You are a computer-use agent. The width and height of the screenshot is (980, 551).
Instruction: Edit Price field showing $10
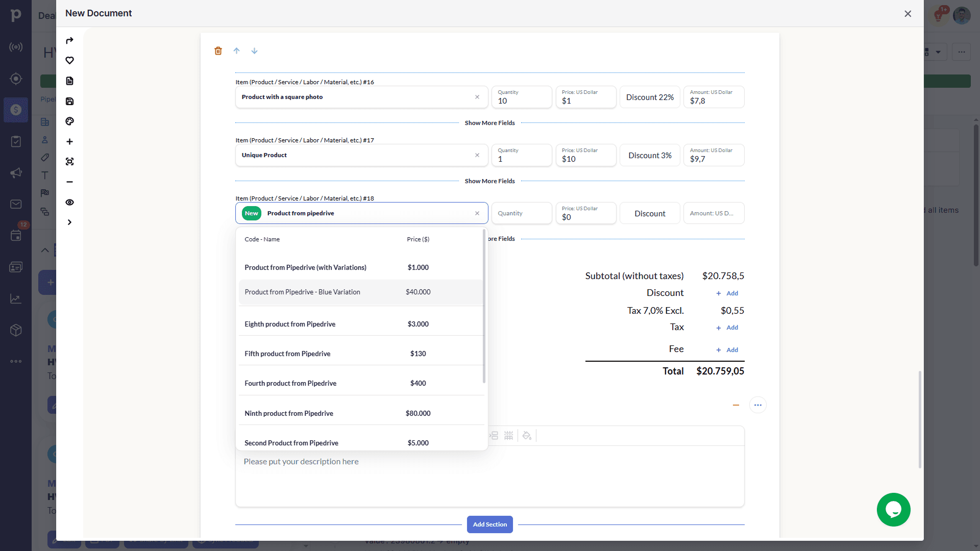[586, 155]
